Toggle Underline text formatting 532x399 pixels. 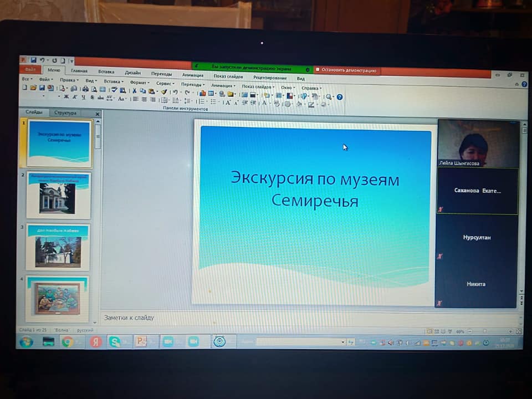click(x=84, y=98)
